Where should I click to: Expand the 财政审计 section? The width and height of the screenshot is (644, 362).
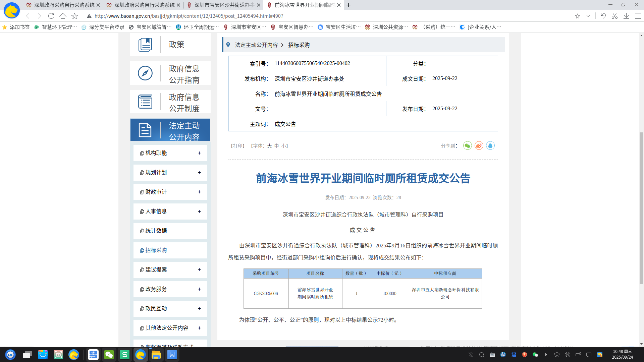pos(199,192)
